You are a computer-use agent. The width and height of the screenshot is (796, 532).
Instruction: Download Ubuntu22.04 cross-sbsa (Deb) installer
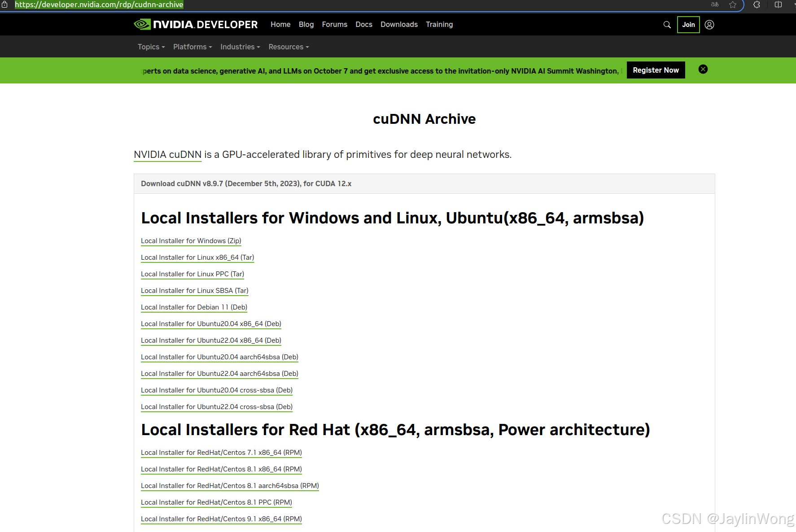tap(217, 407)
